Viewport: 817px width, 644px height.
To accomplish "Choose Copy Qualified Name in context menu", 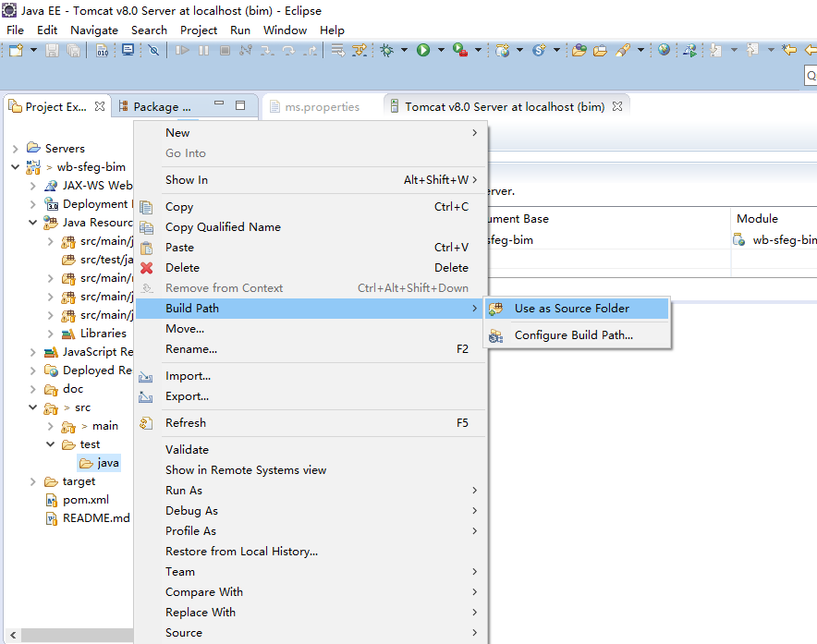I will click(x=311, y=227).
